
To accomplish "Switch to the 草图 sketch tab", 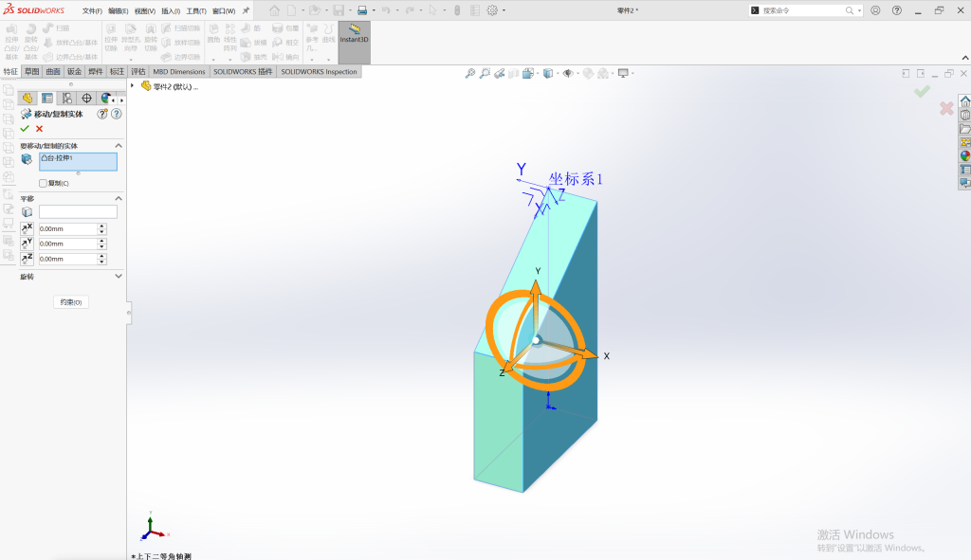I will click(x=31, y=72).
